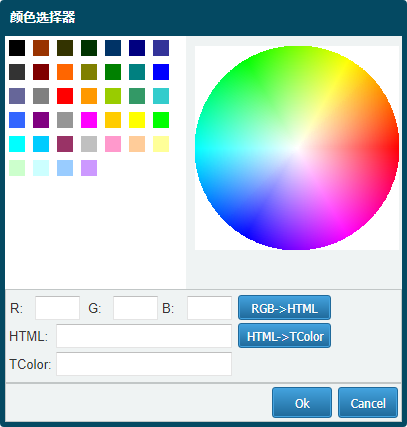Dismiss dialog with Cancel button
Image resolution: width=407 pixels, height=427 pixels.
[x=368, y=403]
